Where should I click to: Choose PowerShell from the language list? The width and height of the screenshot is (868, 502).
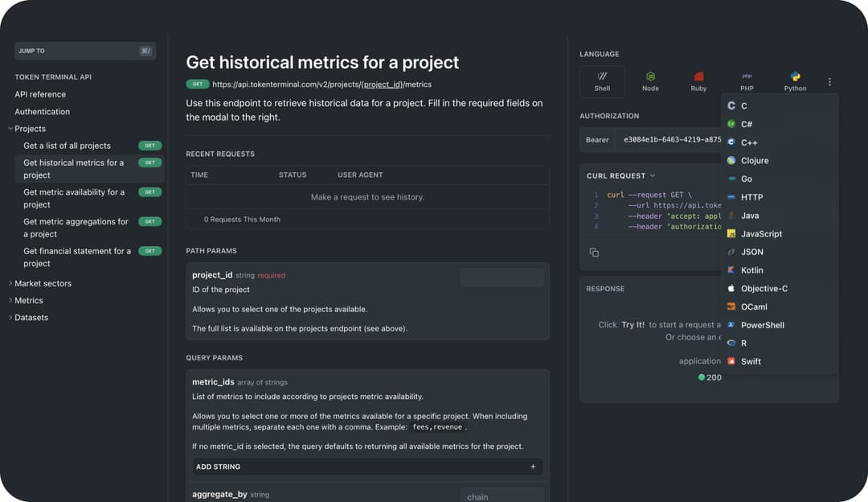[780, 325]
